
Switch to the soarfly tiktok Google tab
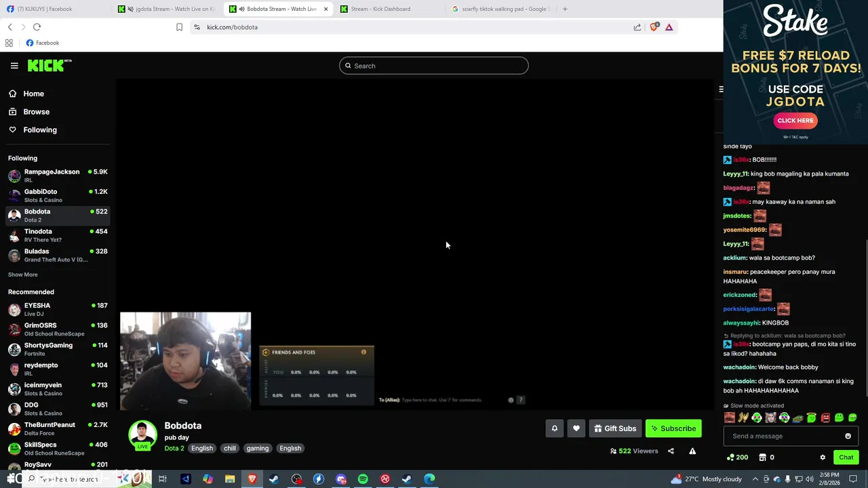pyautogui.click(x=502, y=9)
